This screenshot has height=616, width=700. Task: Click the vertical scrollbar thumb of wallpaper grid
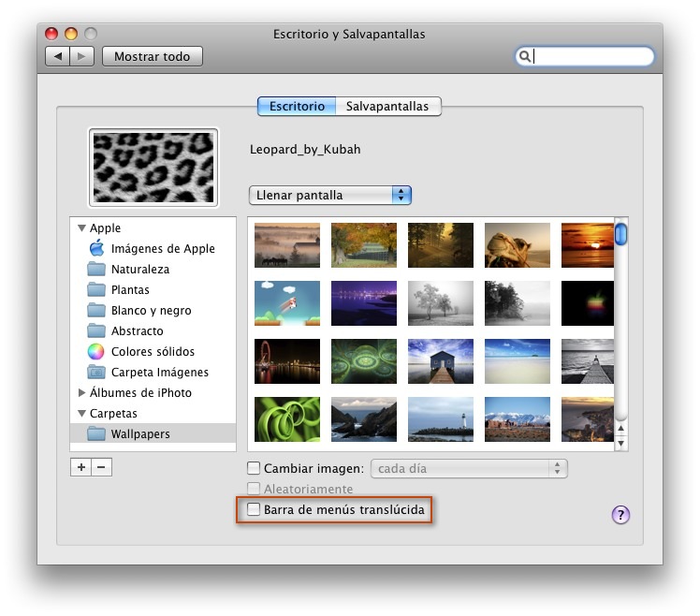click(x=620, y=234)
